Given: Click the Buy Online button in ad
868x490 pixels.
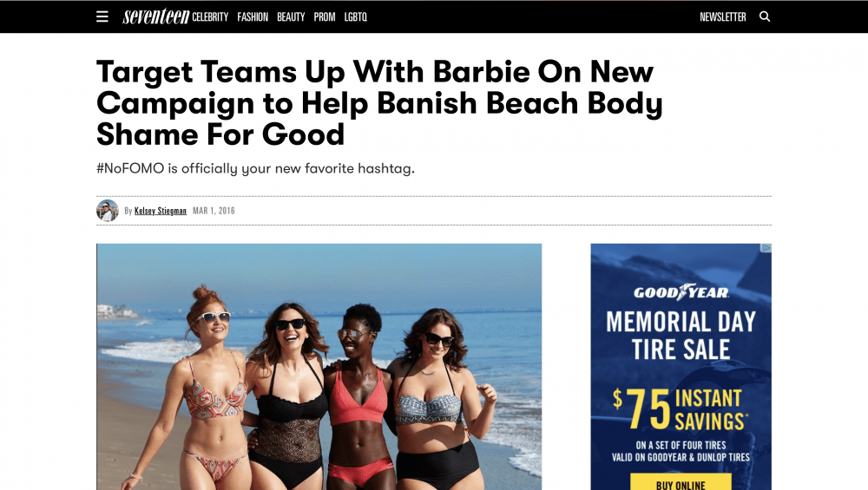Looking at the screenshot, I should 681,482.
